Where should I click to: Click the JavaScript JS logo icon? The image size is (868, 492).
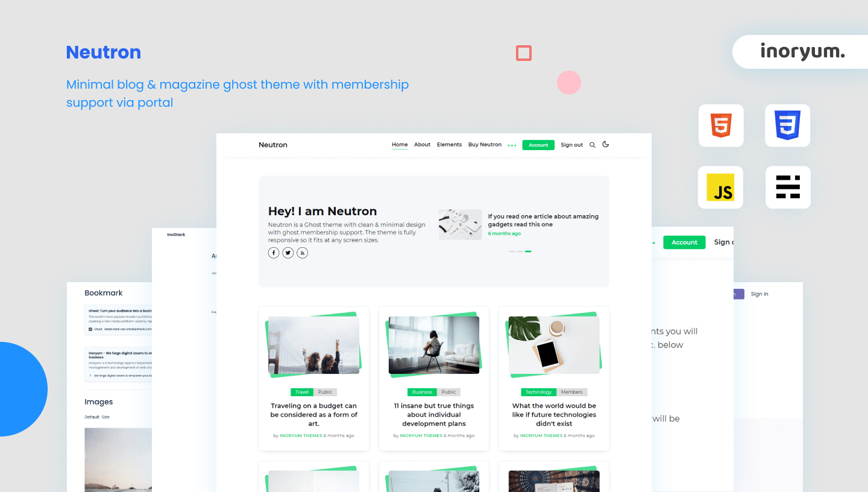(721, 187)
